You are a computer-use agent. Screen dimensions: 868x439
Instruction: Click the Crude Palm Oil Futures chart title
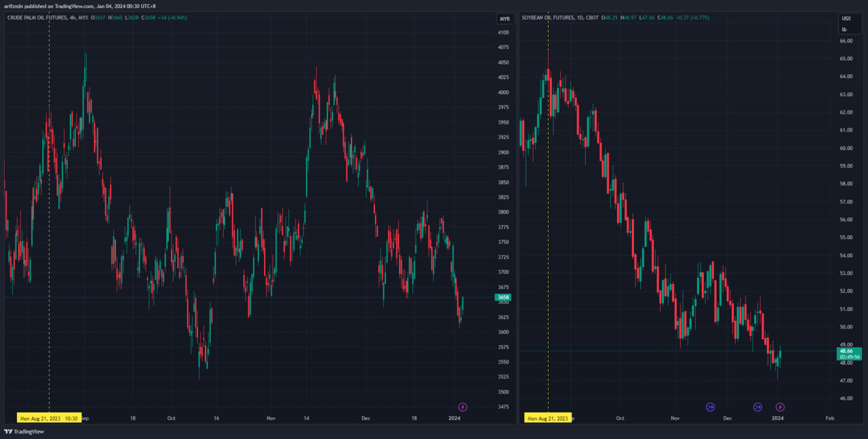37,18
